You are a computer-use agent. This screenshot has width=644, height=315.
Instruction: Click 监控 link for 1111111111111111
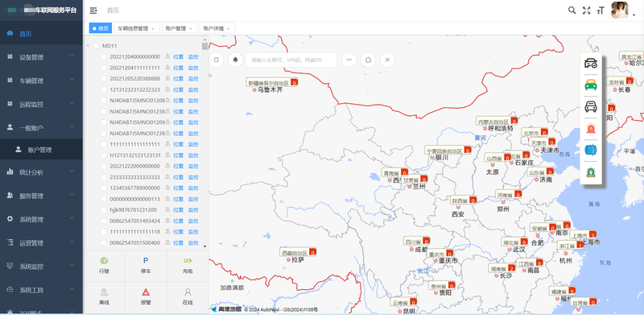pyautogui.click(x=193, y=144)
